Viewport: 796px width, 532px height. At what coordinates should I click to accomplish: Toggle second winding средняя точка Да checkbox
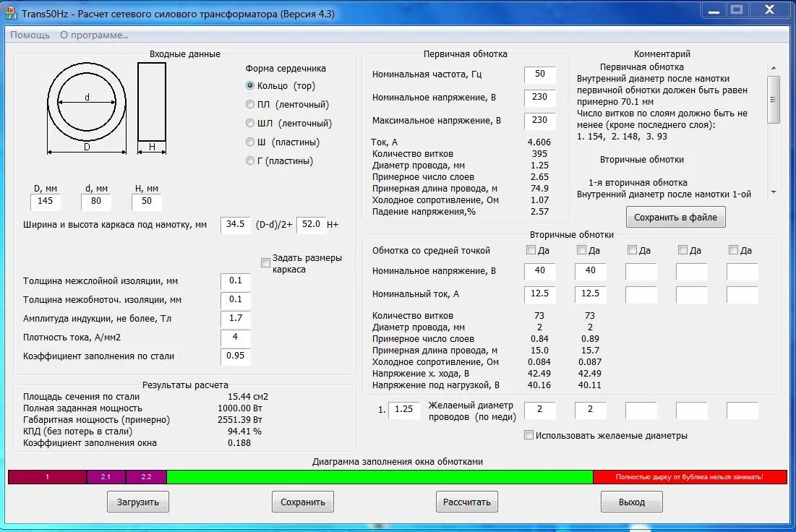(x=582, y=250)
